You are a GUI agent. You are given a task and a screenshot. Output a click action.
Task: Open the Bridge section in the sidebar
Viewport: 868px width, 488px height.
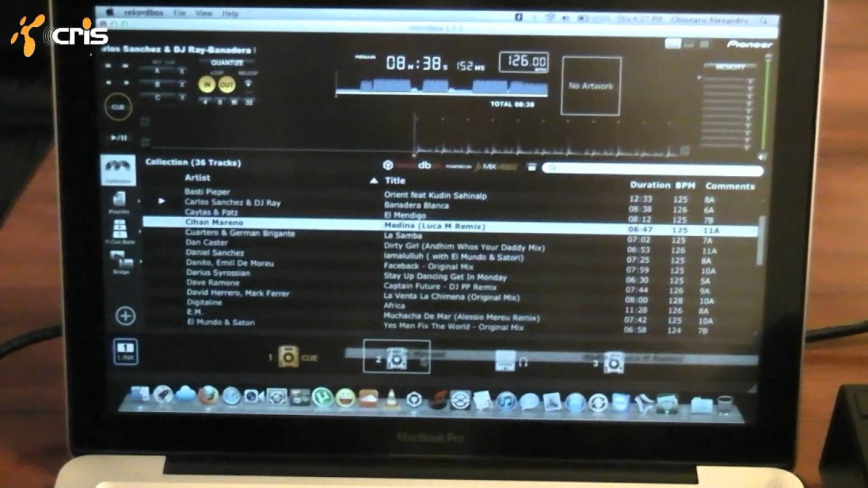pyautogui.click(x=120, y=262)
